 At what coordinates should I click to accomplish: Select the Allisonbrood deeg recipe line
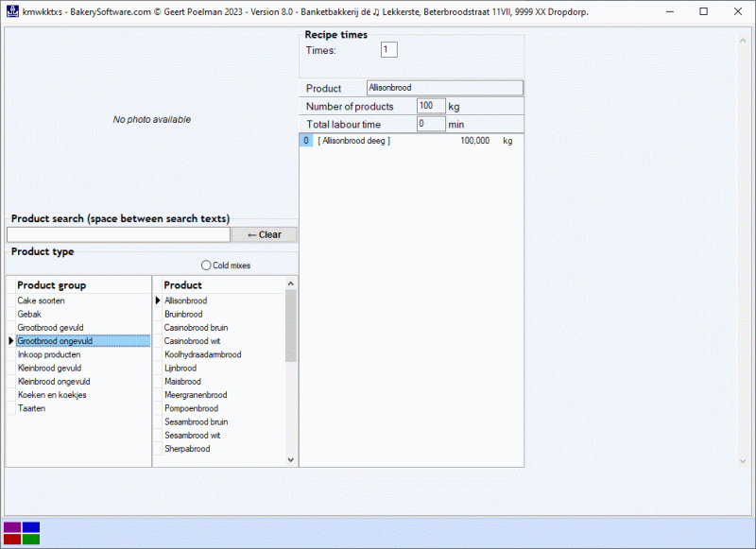click(x=397, y=140)
